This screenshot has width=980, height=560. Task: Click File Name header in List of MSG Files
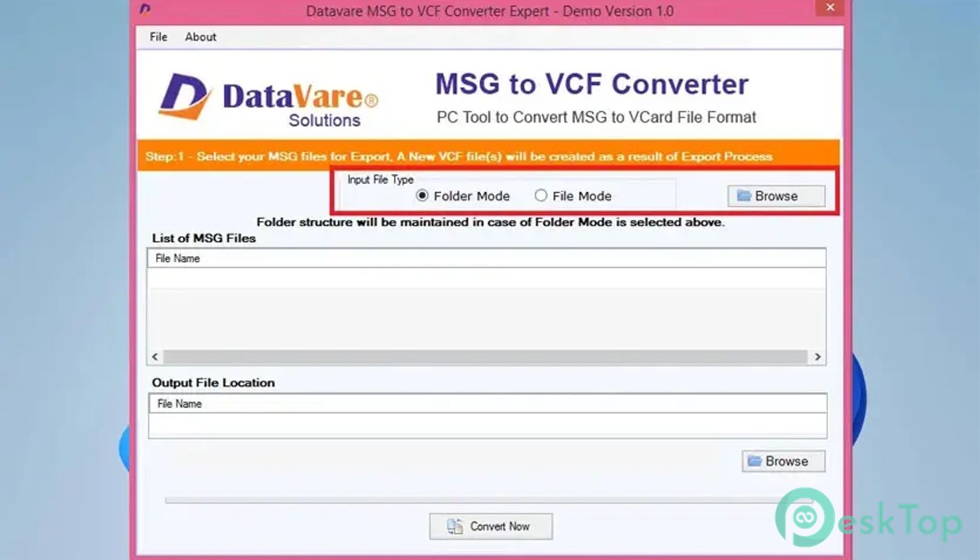[178, 258]
